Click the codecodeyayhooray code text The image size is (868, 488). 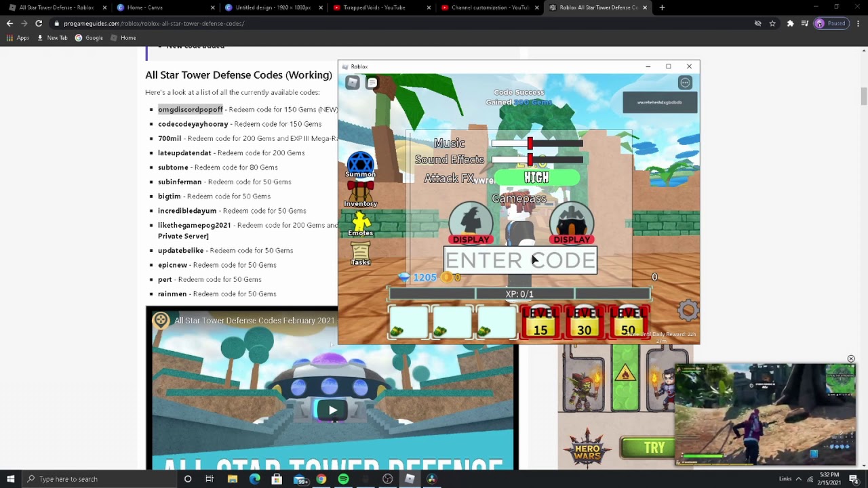pyautogui.click(x=193, y=124)
